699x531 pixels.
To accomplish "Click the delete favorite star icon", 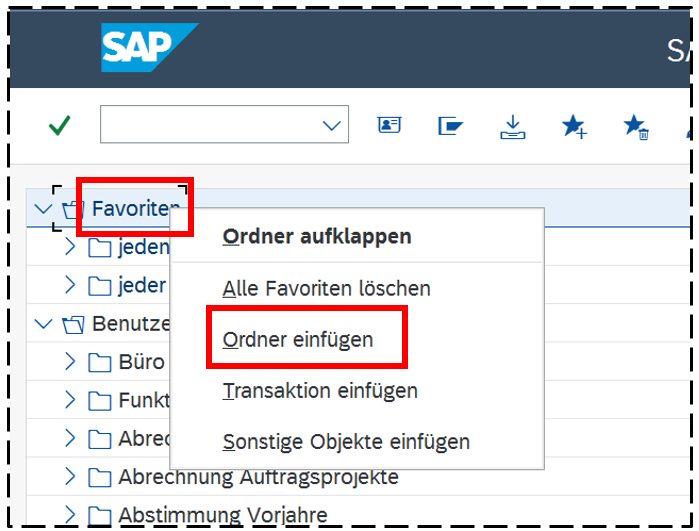I will click(636, 126).
